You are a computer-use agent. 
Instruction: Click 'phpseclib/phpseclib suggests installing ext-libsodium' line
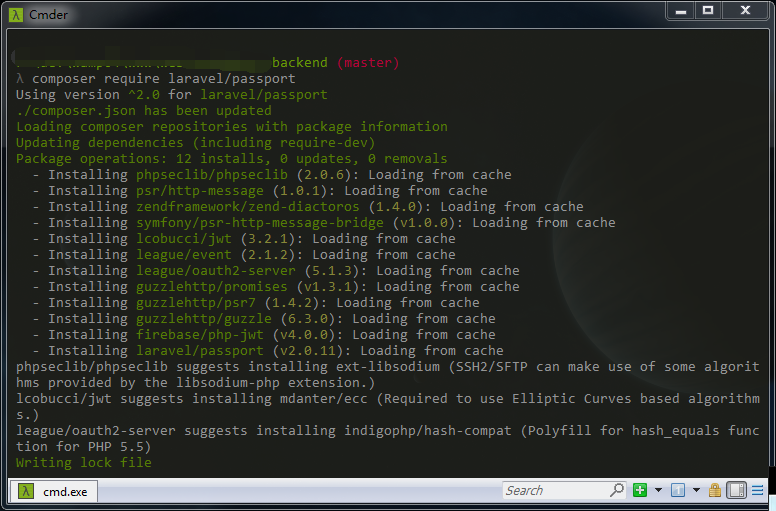point(388,374)
